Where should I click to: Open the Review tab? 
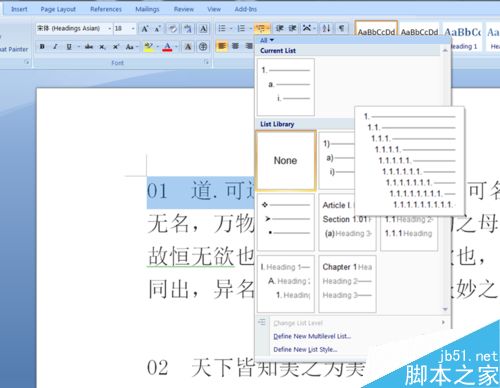(183, 9)
